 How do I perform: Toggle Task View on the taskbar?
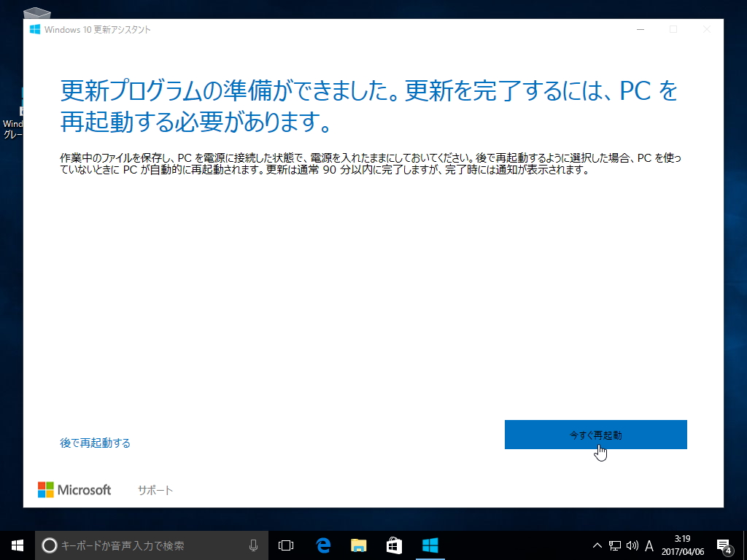pos(285,545)
